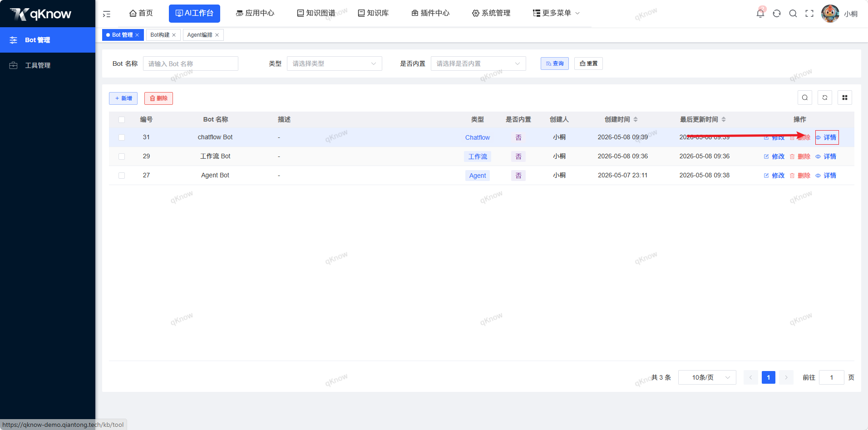Go to 首页 in top navigation
The image size is (868, 430).
tap(141, 13)
